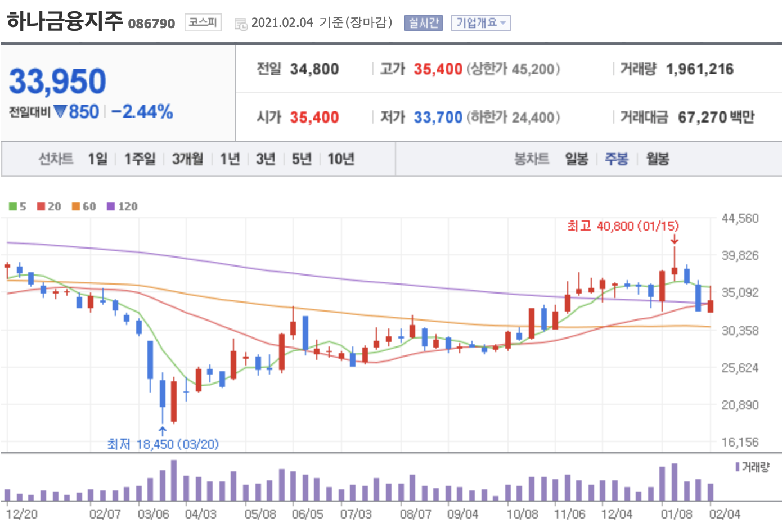Click the upper limit 상한가 45,200 text
Viewport: 782px width, 532px height.
click(513, 69)
